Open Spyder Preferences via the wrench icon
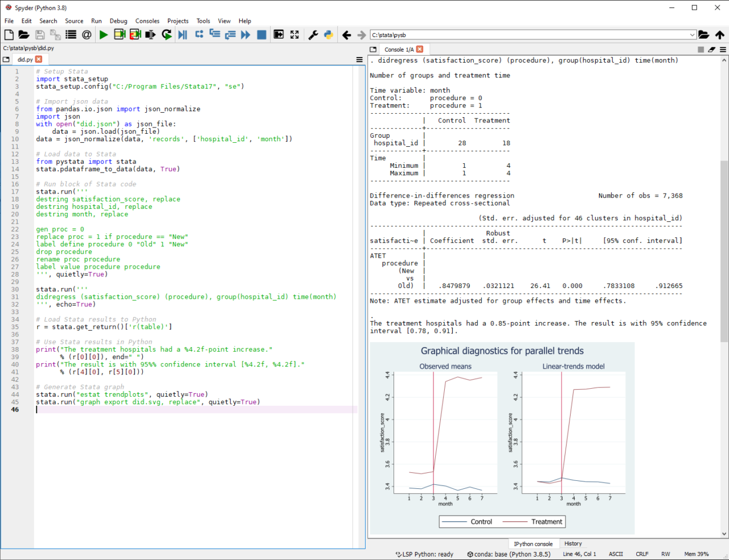Screen dimensions: 729x560 313,34
